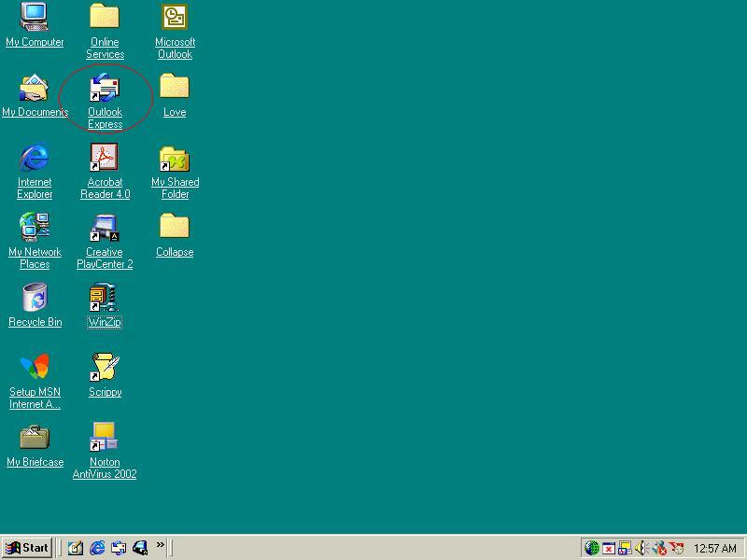Click the My Shared Folder icon
This screenshot has height=560, width=747.
coord(175,159)
